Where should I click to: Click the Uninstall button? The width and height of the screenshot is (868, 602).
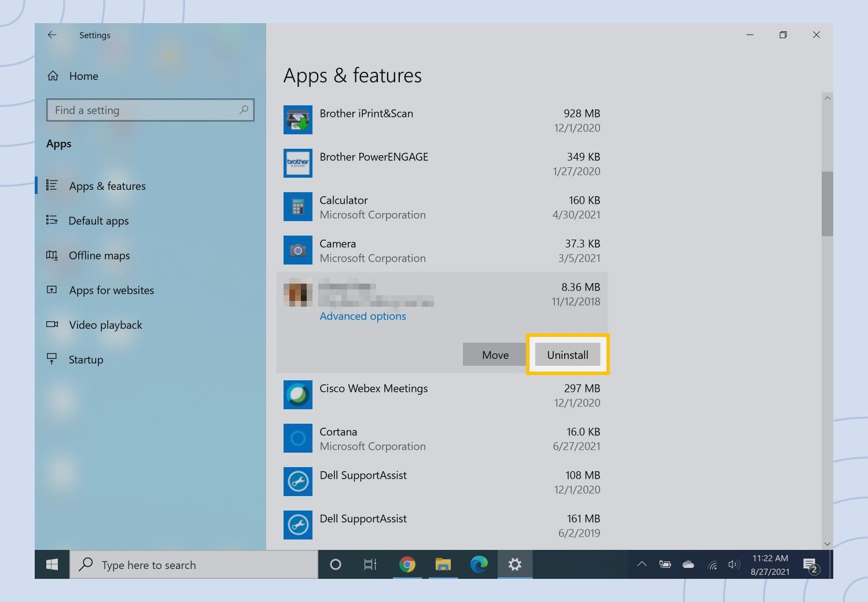[x=568, y=355]
